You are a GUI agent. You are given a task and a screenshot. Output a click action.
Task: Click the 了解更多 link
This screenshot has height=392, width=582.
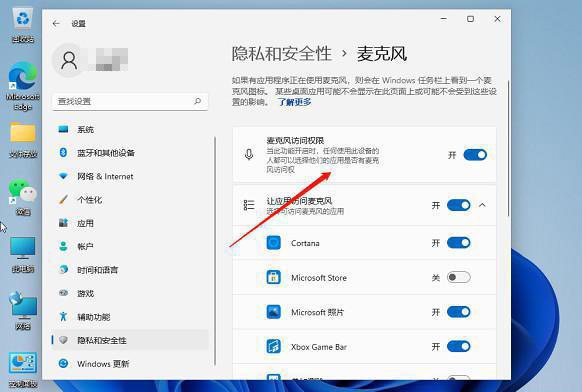(295, 102)
